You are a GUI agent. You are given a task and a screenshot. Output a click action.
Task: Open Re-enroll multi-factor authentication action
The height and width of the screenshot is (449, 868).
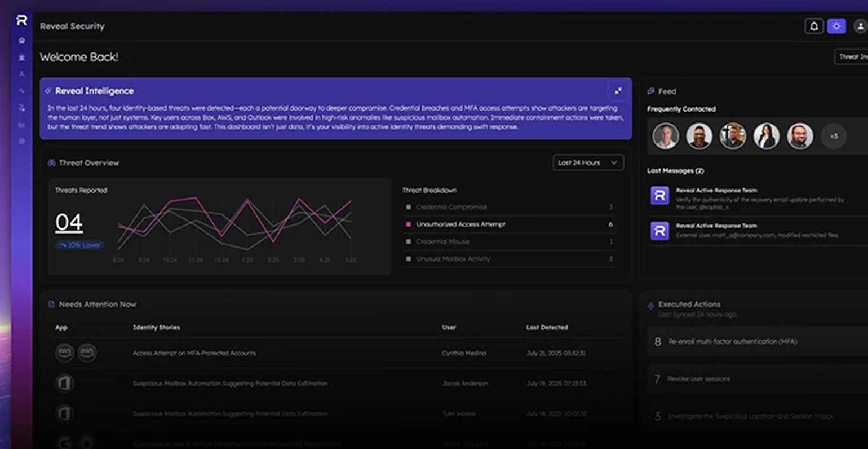(x=755, y=342)
